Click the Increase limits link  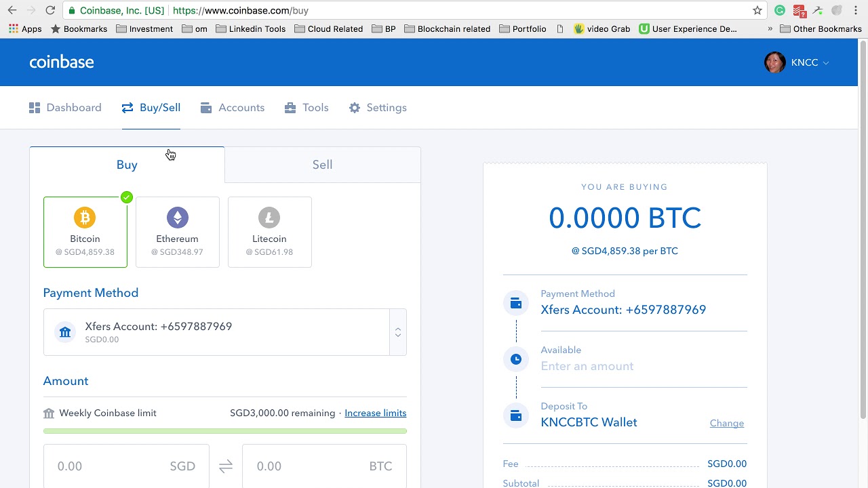[376, 413]
